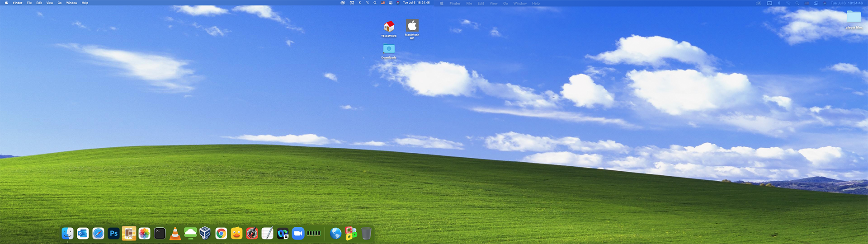Open the dimmed Finder menu on secondary display
This screenshot has height=244, width=868.
(455, 3)
